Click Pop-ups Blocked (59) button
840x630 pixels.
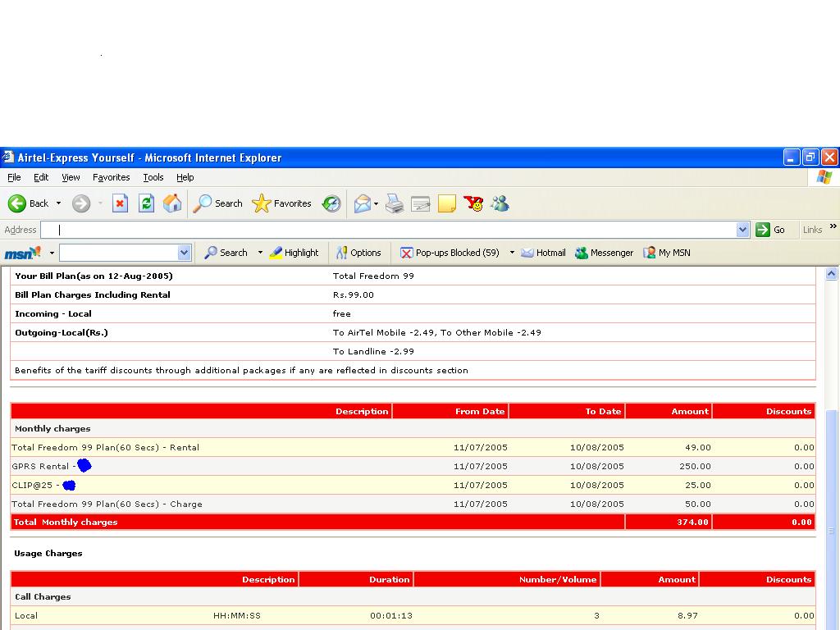click(450, 253)
